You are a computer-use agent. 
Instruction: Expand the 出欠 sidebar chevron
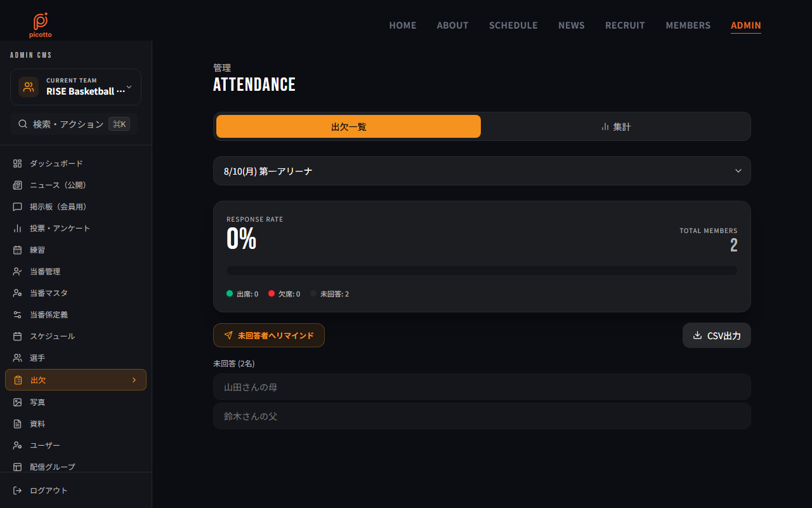[134, 380]
